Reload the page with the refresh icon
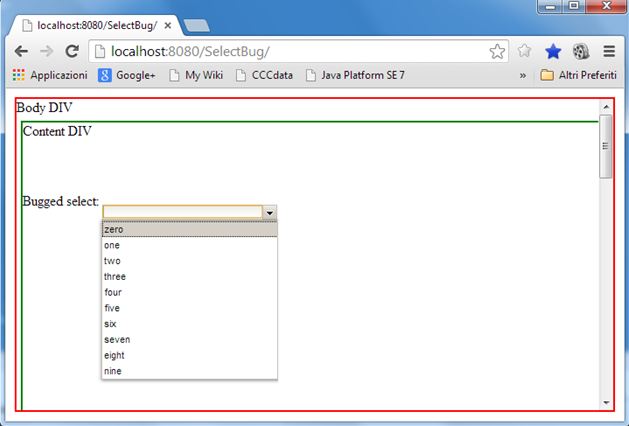Viewport: 629px width, 426px height. pyautogui.click(x=72, y=51)
